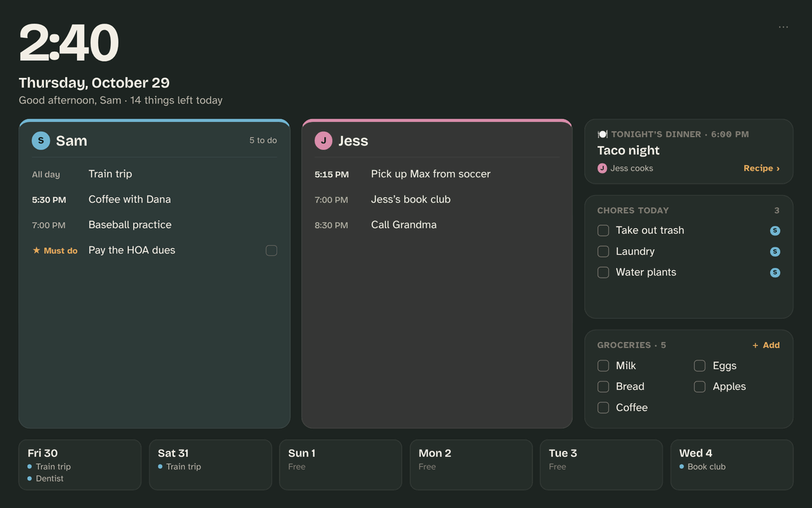
Task: Open the Sun 1 day card
Action: 340,465
